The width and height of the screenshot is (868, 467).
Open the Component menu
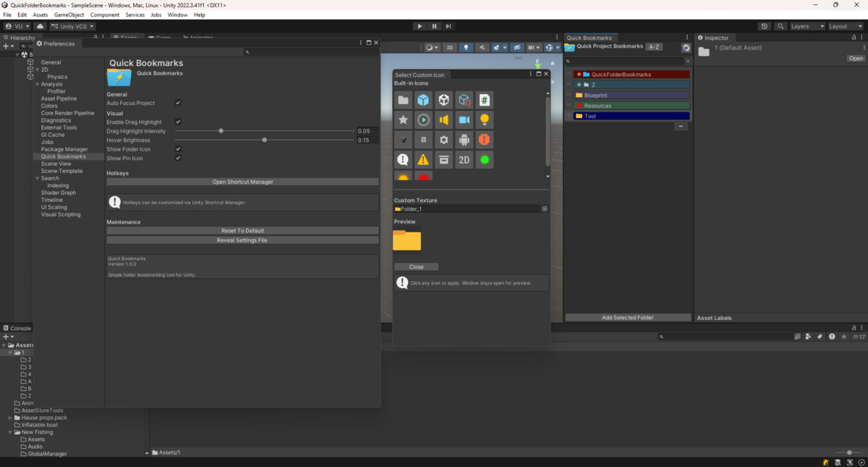point(105,14)
